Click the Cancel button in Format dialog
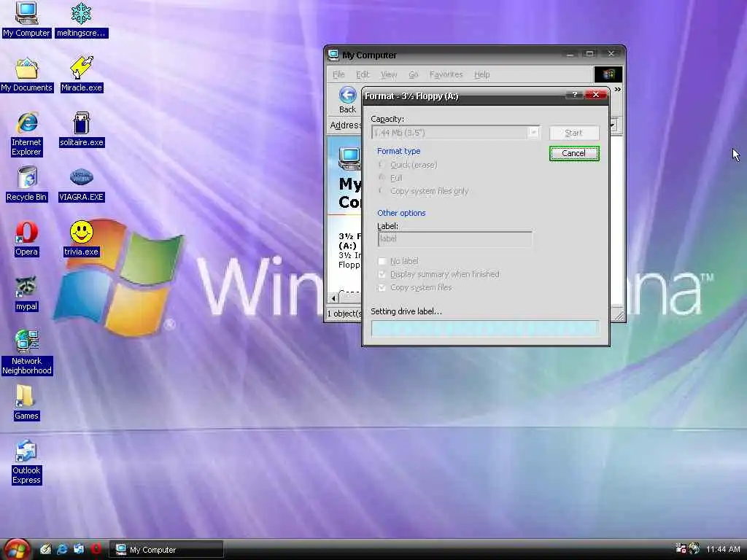Screen dimensions: 747x560 (x=573, y=153)
